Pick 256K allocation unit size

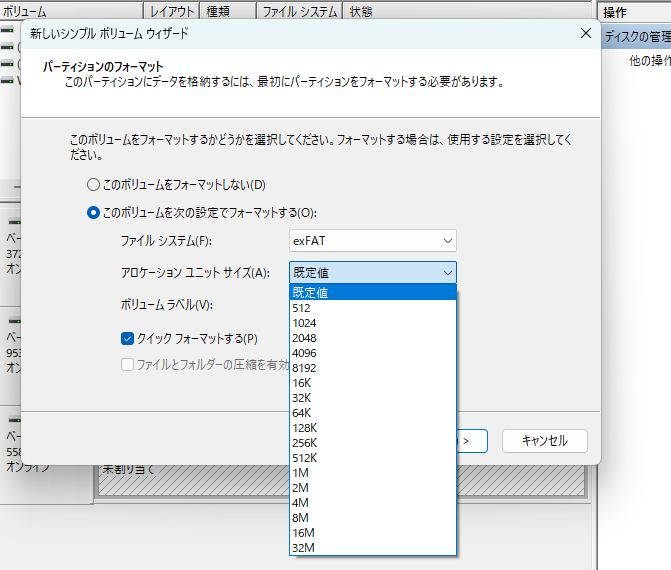(x=373, y=443)
